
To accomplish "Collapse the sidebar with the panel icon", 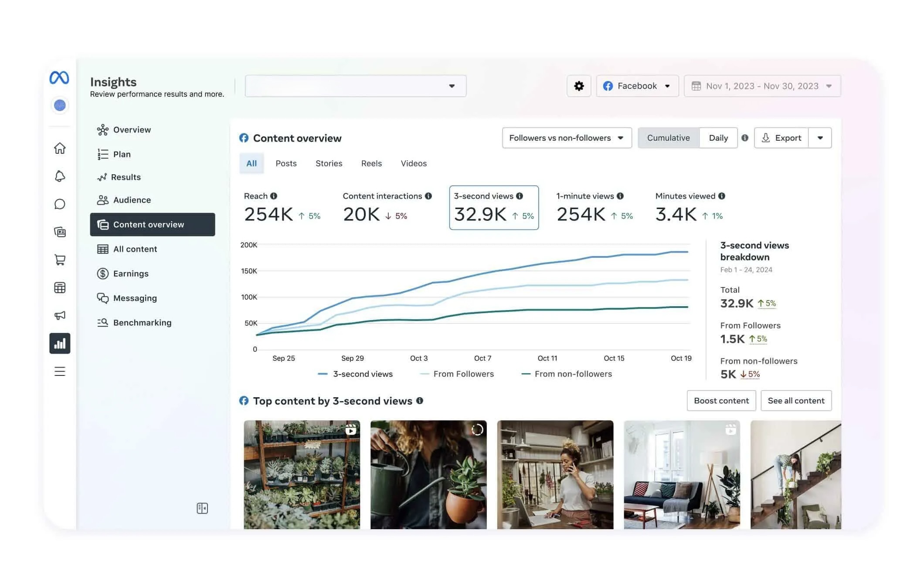I will point(202,508).
